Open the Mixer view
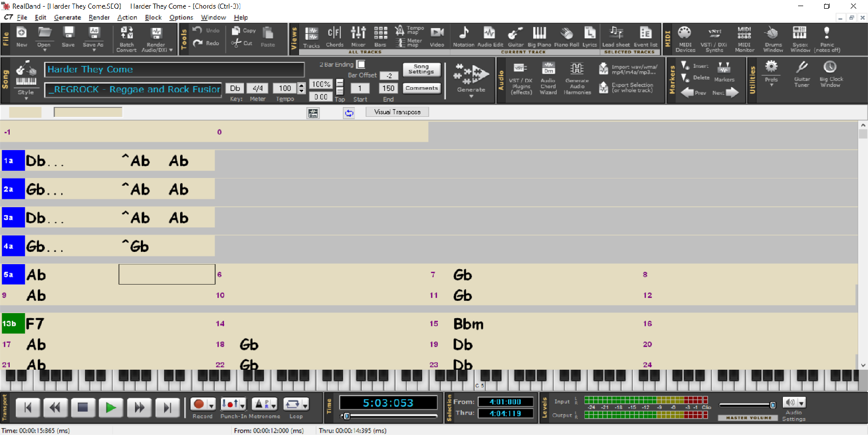Screen dimensions: 868x435 pos(358,37)
